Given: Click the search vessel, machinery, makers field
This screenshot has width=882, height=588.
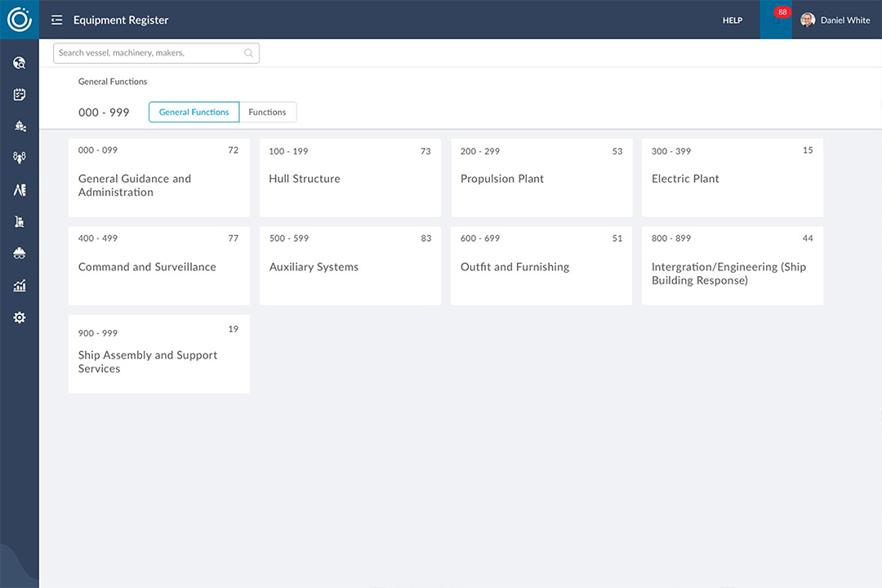Looking at the screenshot, I should (149, 53).
